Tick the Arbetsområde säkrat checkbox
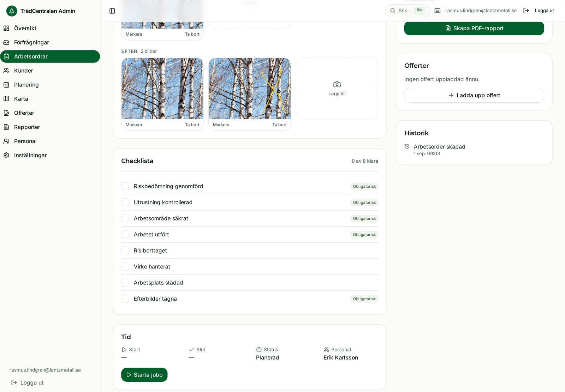Viewport: 565px width, 392px height. coord(125,218)
